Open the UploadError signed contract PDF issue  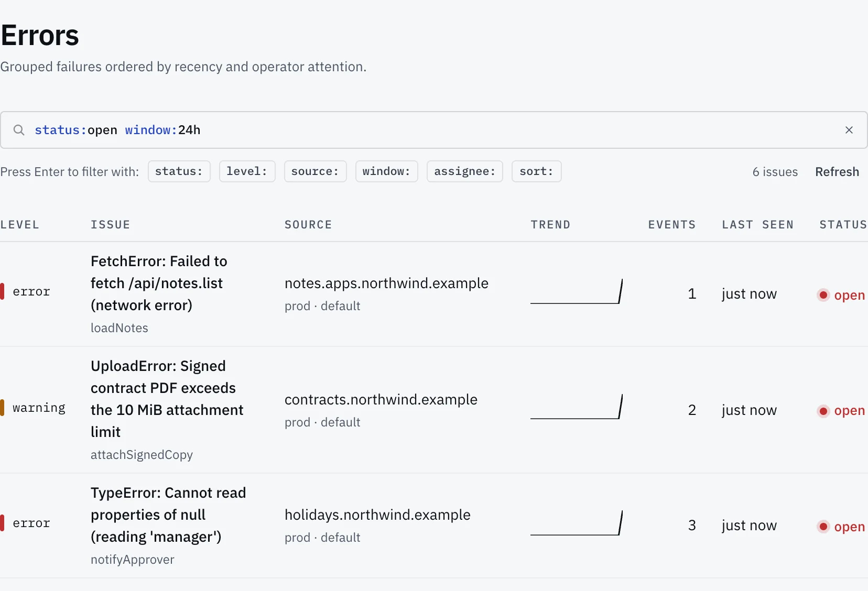(x=167, y=399)
